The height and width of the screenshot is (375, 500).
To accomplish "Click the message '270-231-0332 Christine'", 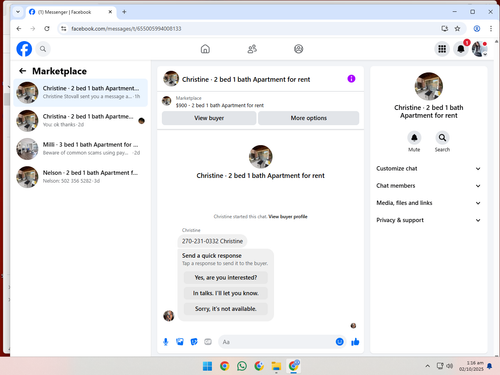I will point(212,241).
